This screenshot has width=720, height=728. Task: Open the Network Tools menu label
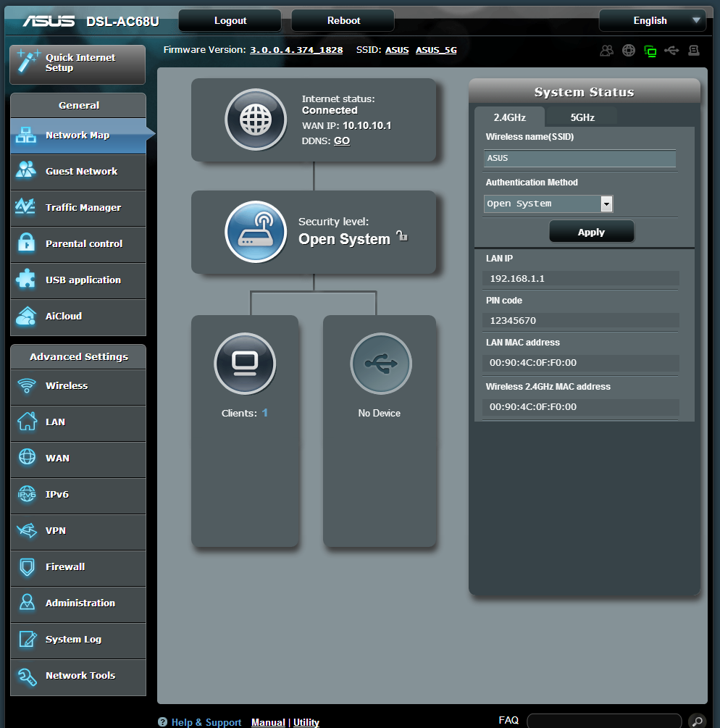(x=80, y=676)
